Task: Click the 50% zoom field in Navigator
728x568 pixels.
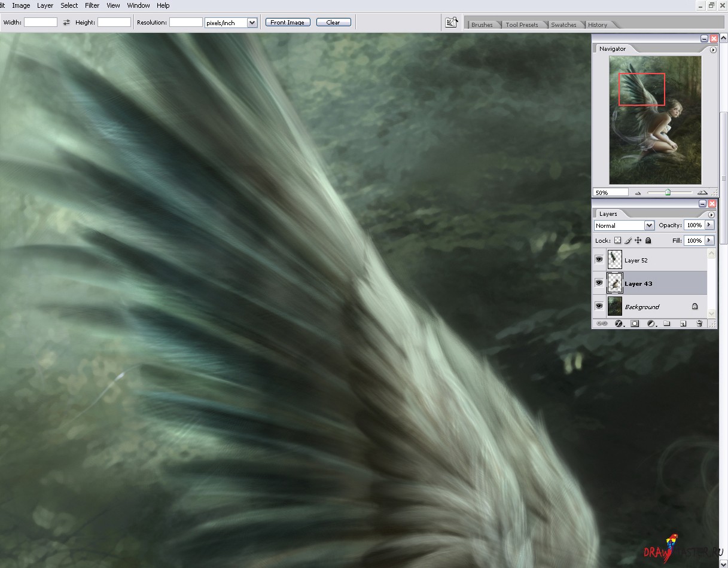Action: 611,193
